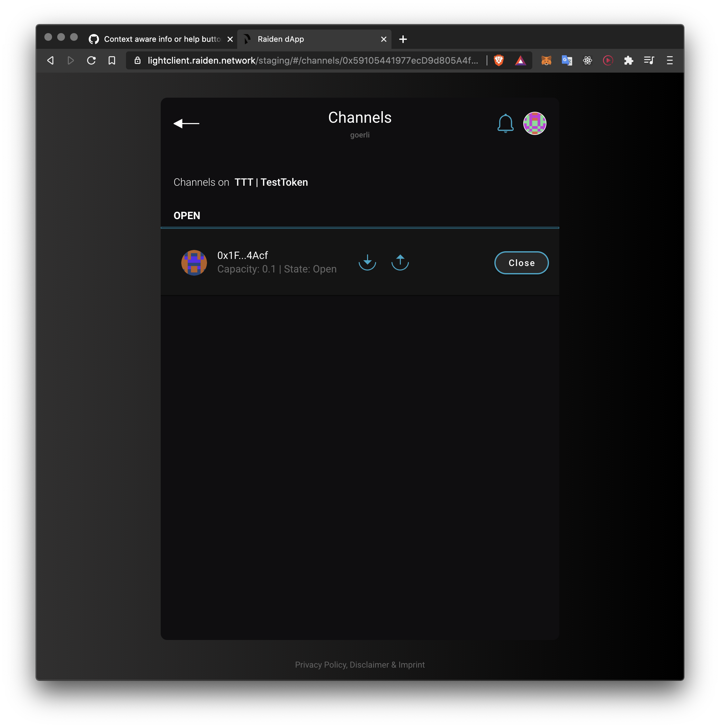Open the account identicon avatar menu
This screenshot has width=720, height=728.
click(535, 123)
